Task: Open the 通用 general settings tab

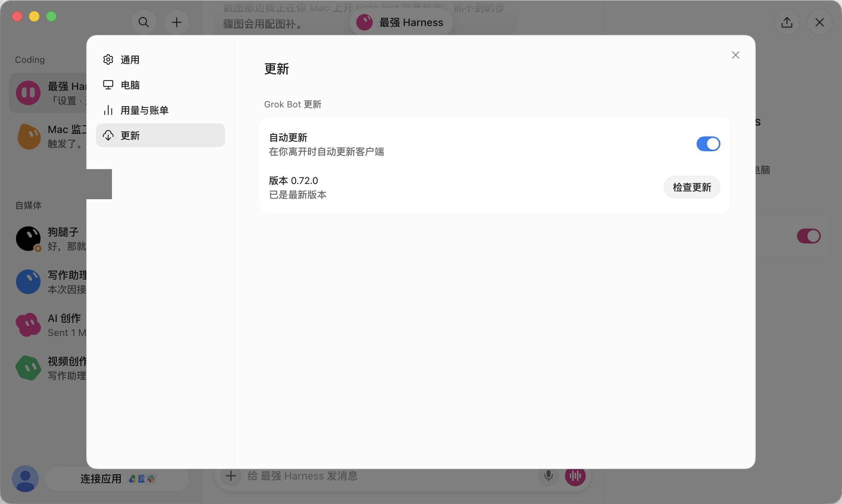Action: pos(160,59)
